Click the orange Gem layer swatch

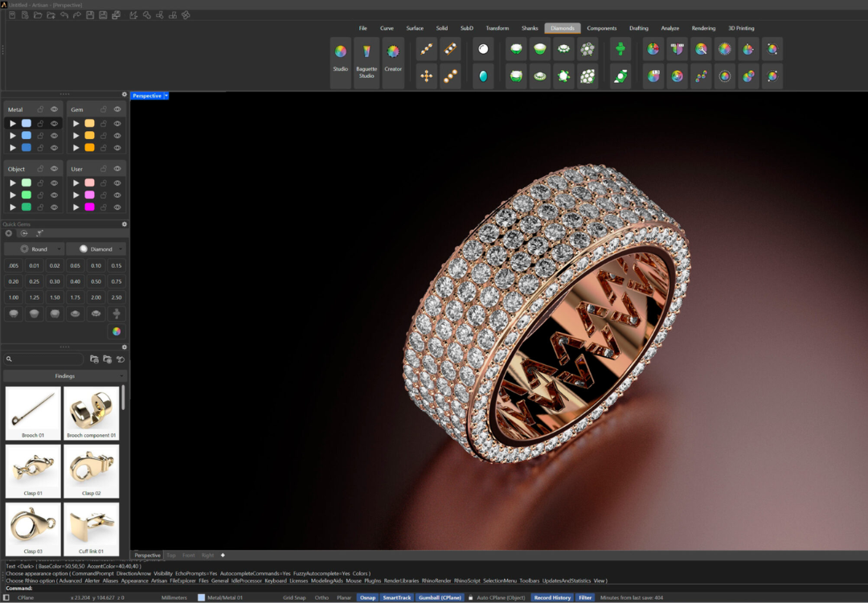click(x=89, y=148)
